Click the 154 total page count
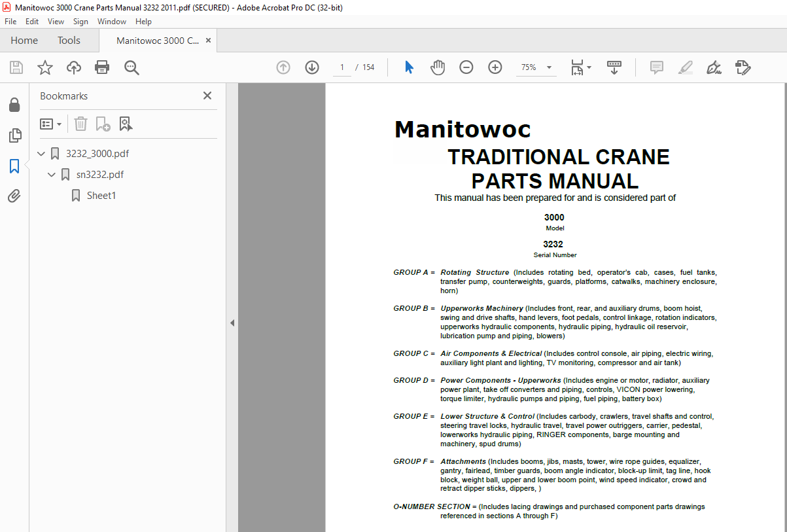This screenshot has width=787, height=532. tap(368, 67)
